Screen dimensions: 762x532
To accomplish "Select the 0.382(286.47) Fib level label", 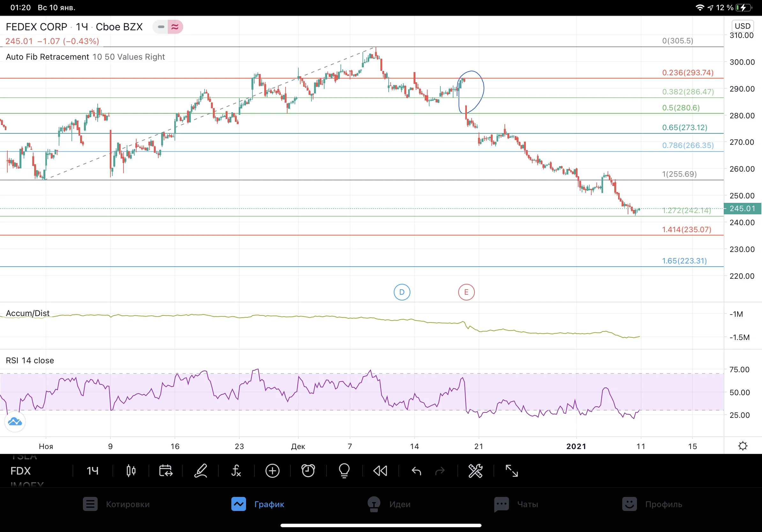I will [x=688, y=92].
